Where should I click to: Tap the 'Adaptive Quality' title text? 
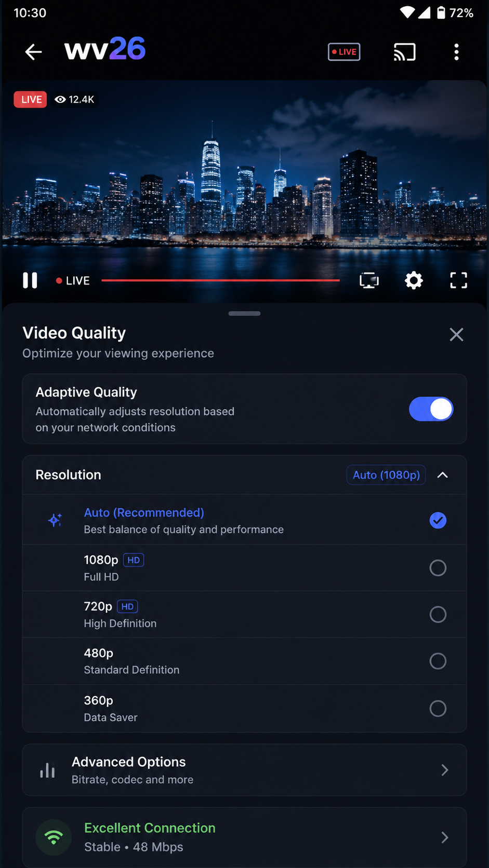86,392
